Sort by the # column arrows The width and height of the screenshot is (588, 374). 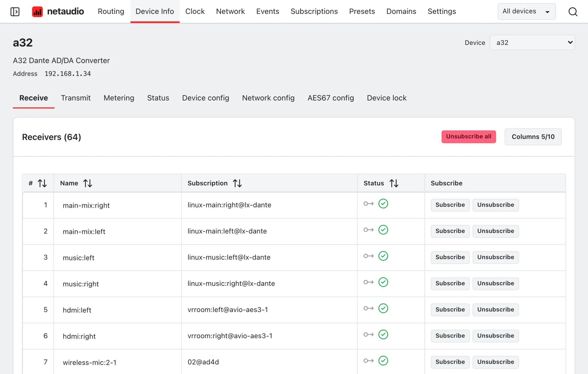(42, 183)
